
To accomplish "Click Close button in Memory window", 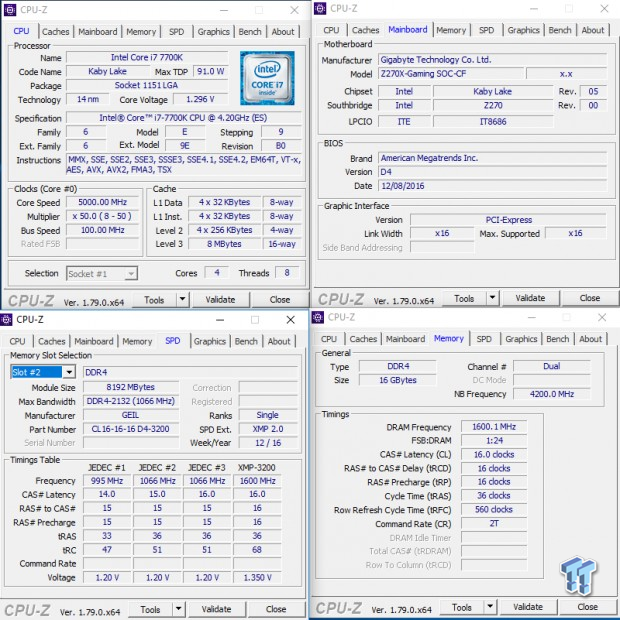I will point(588,607).
